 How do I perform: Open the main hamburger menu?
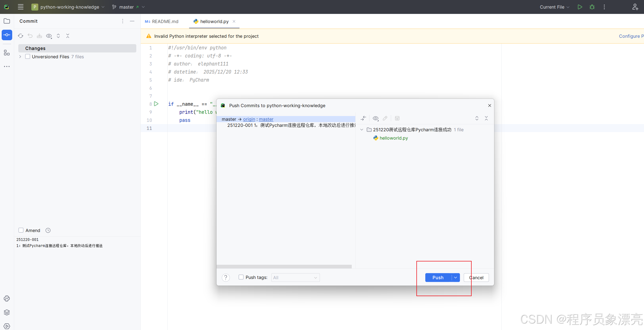(x=21, y=7)
